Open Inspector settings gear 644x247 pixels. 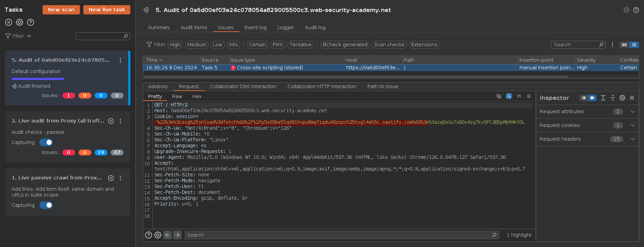[622, 98]
